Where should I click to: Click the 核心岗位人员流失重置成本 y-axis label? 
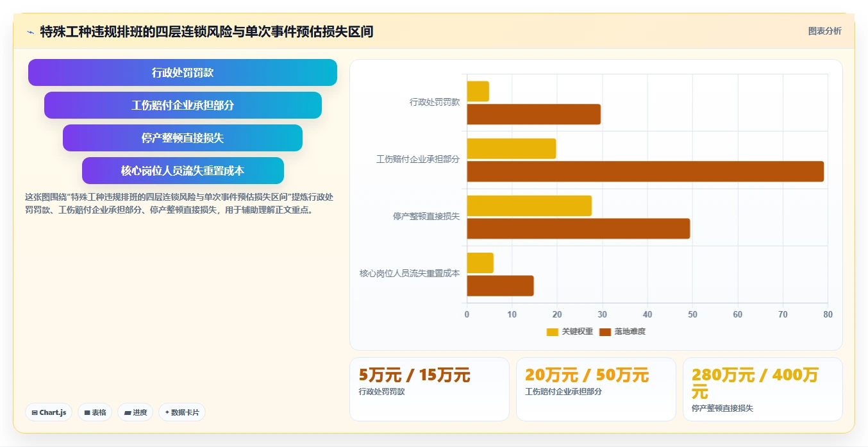tap(410, 273)
